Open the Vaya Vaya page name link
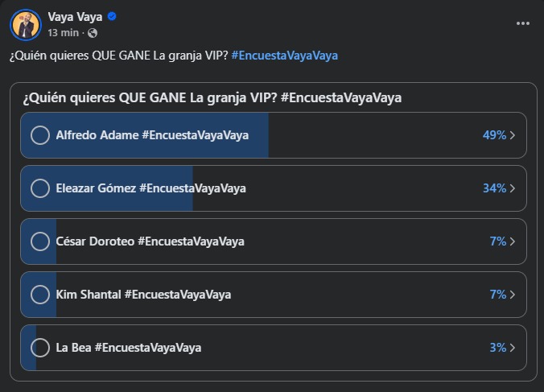 75,16
